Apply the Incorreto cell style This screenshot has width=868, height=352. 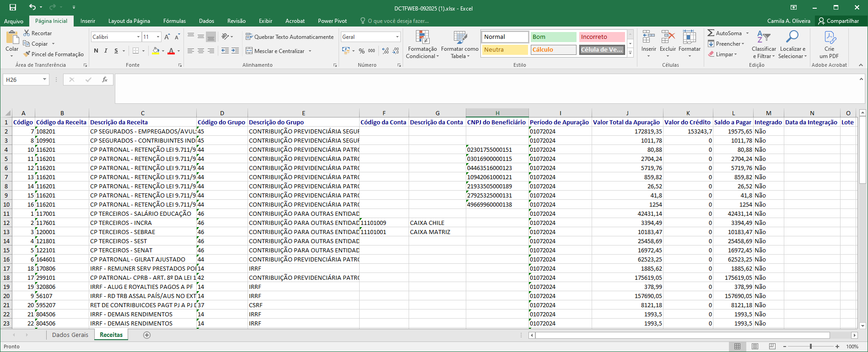601,37
